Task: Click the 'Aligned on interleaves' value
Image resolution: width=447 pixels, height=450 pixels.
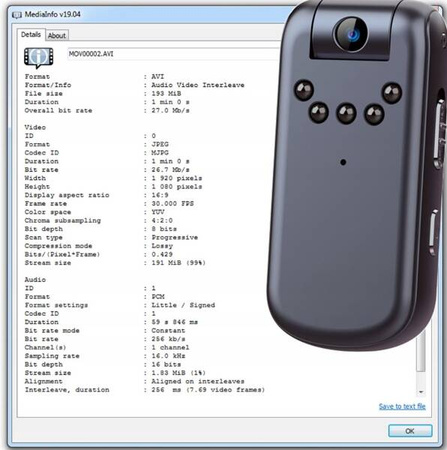Action: click(x=198, y=381)
